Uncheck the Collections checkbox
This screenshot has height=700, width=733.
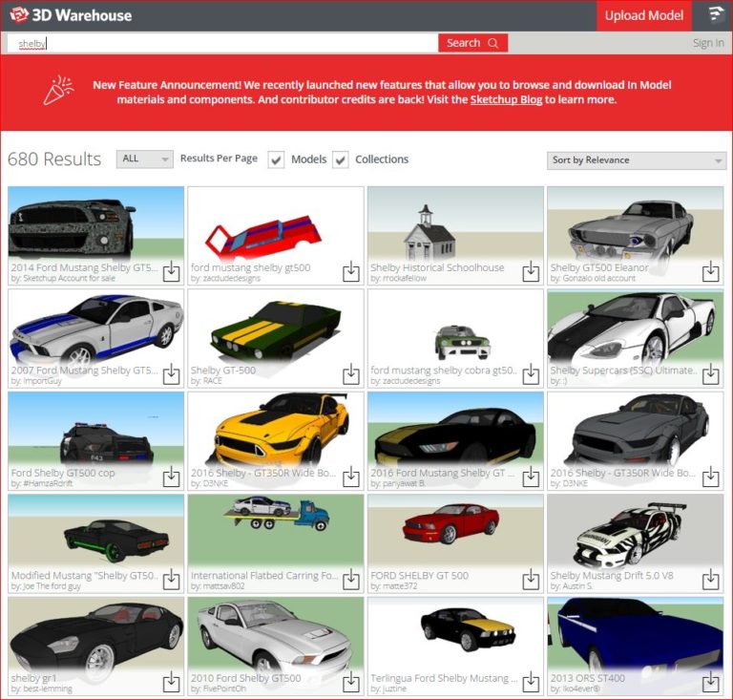[x=341, y=159]
